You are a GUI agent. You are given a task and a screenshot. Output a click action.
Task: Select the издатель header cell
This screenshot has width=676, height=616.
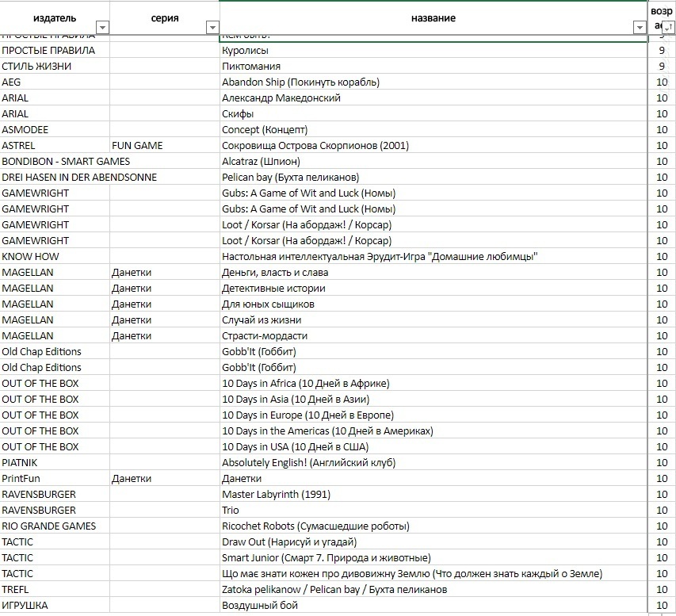(x=55, y=17)
